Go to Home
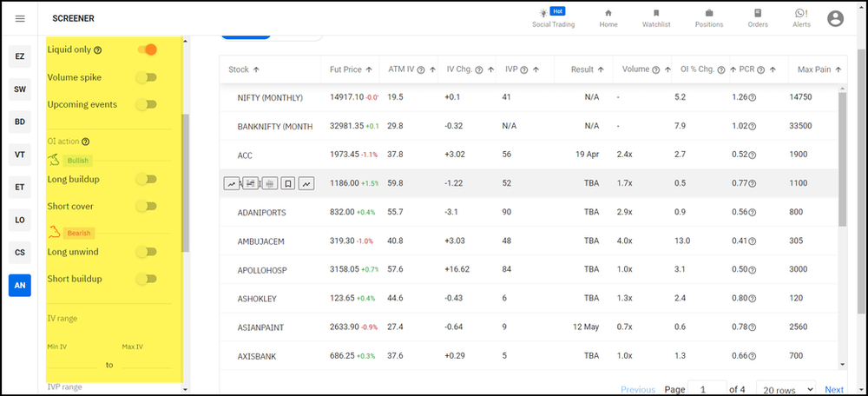 [608, 17]
